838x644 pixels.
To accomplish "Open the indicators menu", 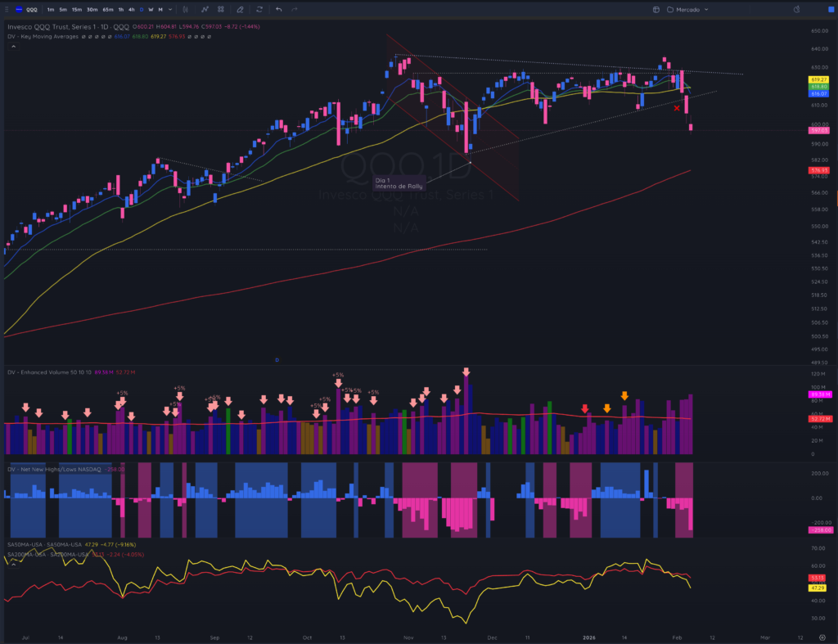I will pyautogui.click(x=205, y=9).
